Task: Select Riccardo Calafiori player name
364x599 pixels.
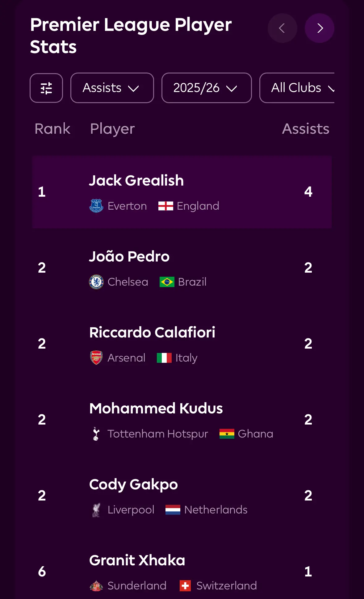Action: (152, 333)
